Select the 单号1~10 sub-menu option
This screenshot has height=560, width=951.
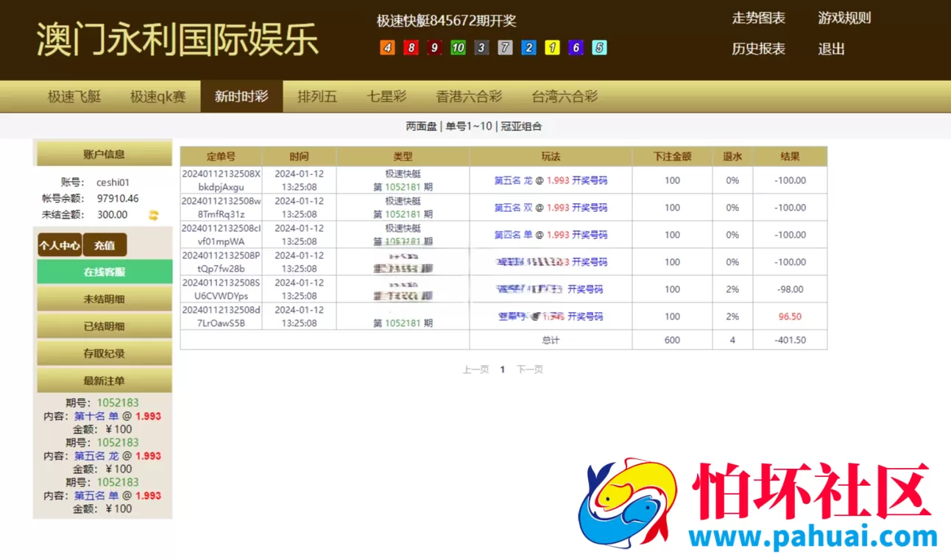click(469, 126)
